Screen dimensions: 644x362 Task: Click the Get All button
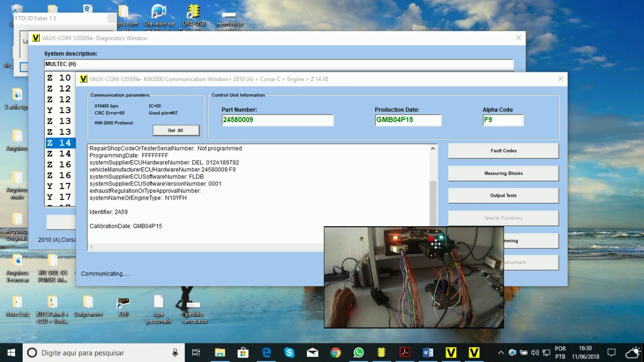coord(176,130)
